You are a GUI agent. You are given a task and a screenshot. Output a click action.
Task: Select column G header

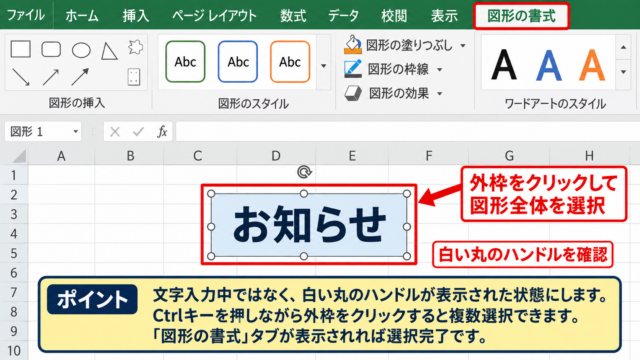(509, 156)
